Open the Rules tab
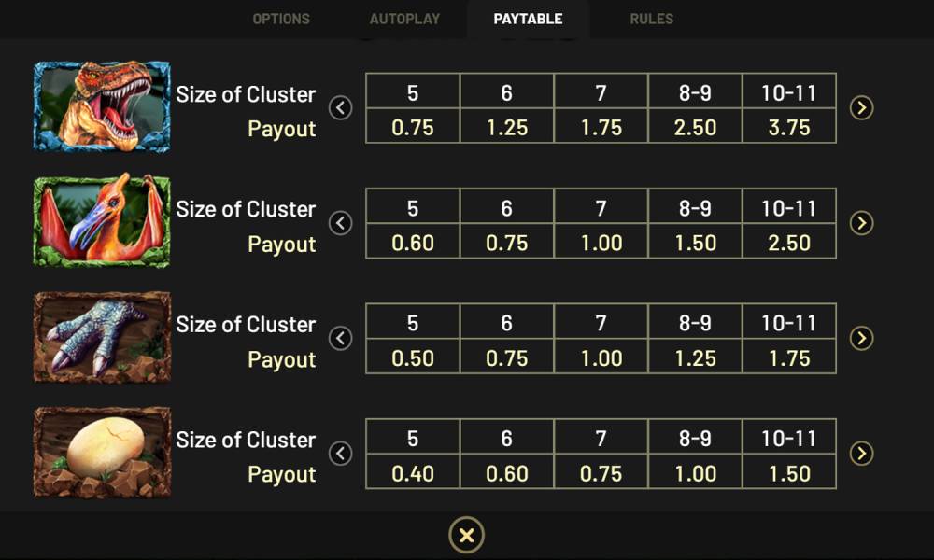Screen dimensions: 934x560 (x=652, y=19)
